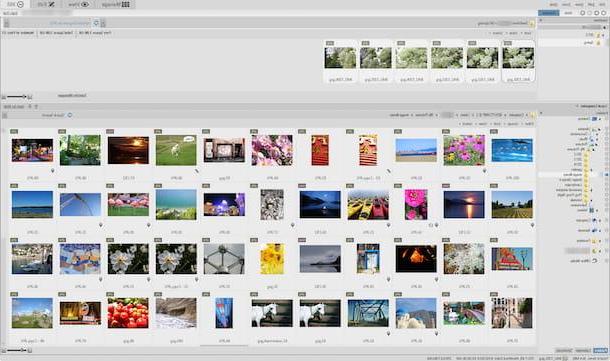Select the farm field rows thumbnail
This screenshot has width=610, height=361.
[512, 205]
